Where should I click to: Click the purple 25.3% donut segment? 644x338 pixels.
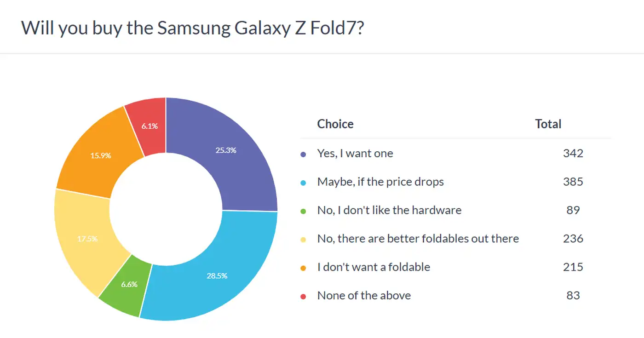(x=225, y=149)
